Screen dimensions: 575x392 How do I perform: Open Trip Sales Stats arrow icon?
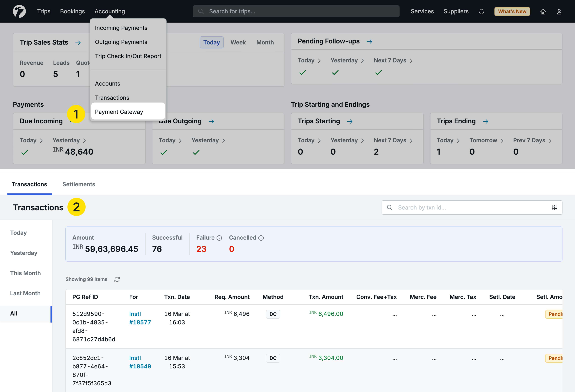(x=78, y=43)
